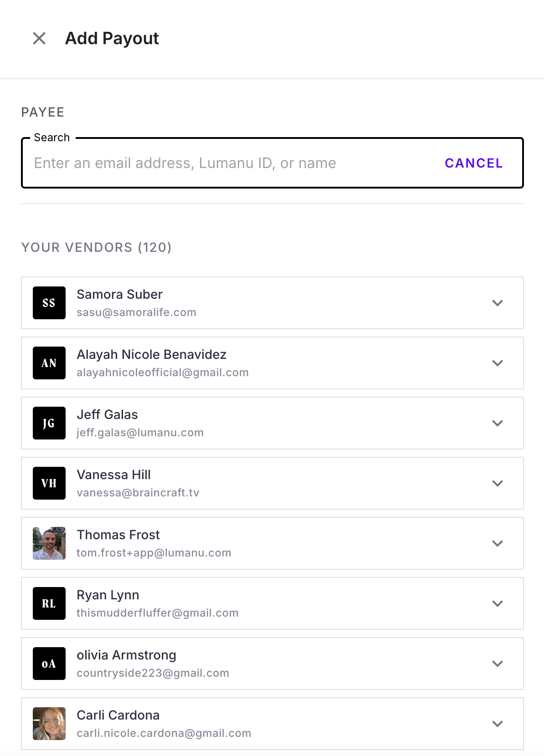Expand the Thomas Frost vendor chevron

498,543
